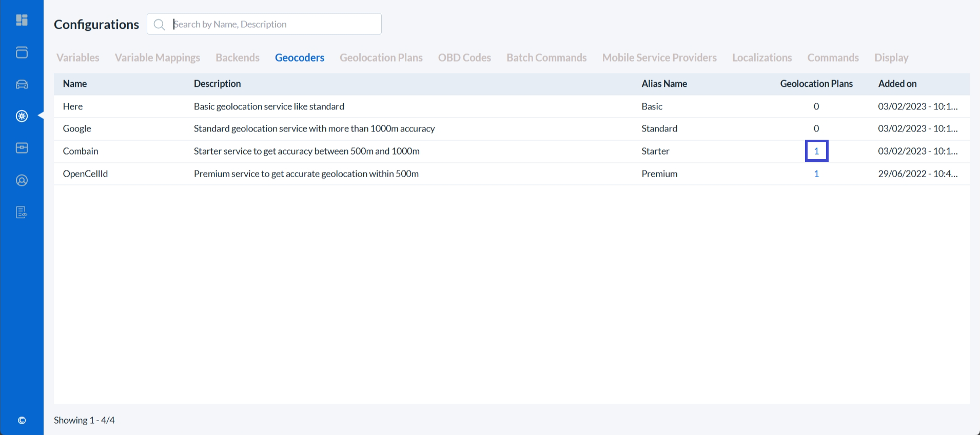The width and height of the screenshot is (980, 435).
Task: Click the copyright icon at sidebar bottom
Action: coord(22,420)
